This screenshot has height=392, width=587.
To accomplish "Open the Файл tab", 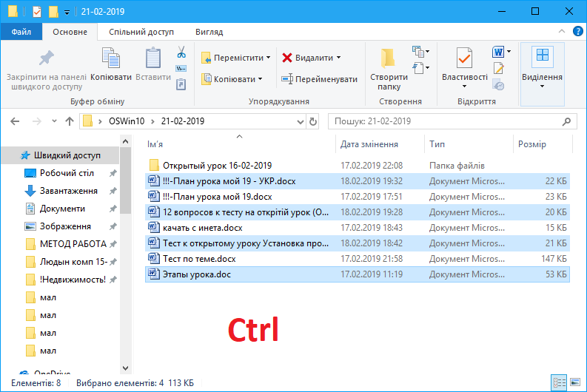I will [x=21, y=32].
